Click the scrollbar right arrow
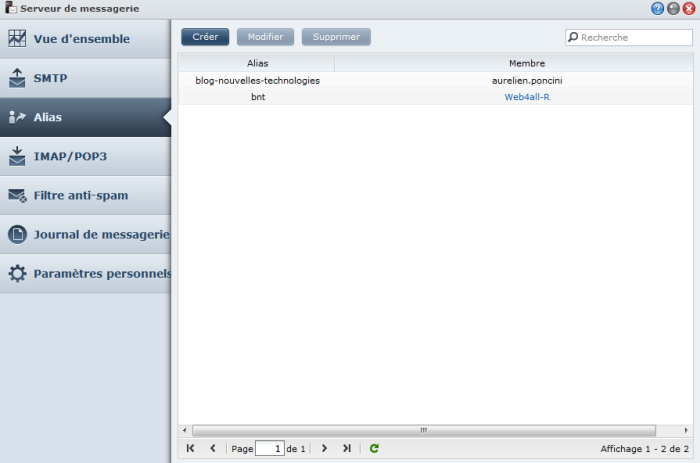 click(686, 430)
